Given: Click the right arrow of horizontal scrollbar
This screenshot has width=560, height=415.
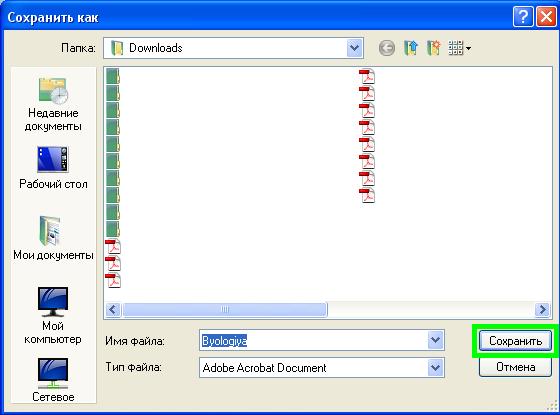Looking at the screenshot, I should pyautogui.click(x=542, y=309).
